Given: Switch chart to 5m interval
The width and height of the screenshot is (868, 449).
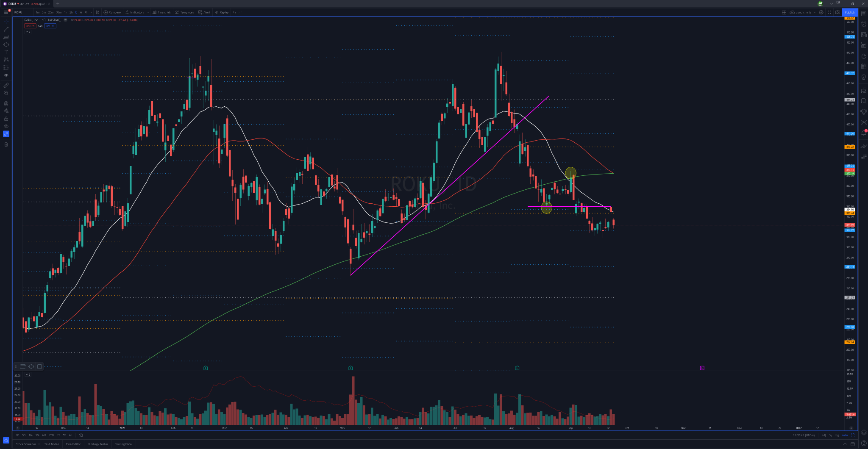Looking at the screenshot, I should [44, 12].
